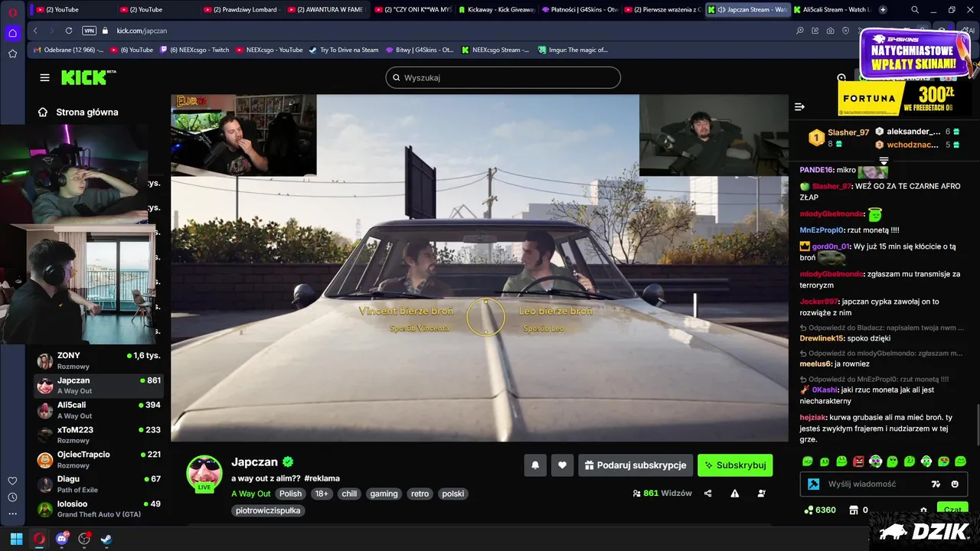This screenshot has height=551, width=980.
Task: Go back in browser history
Action: tap(35, 31)
